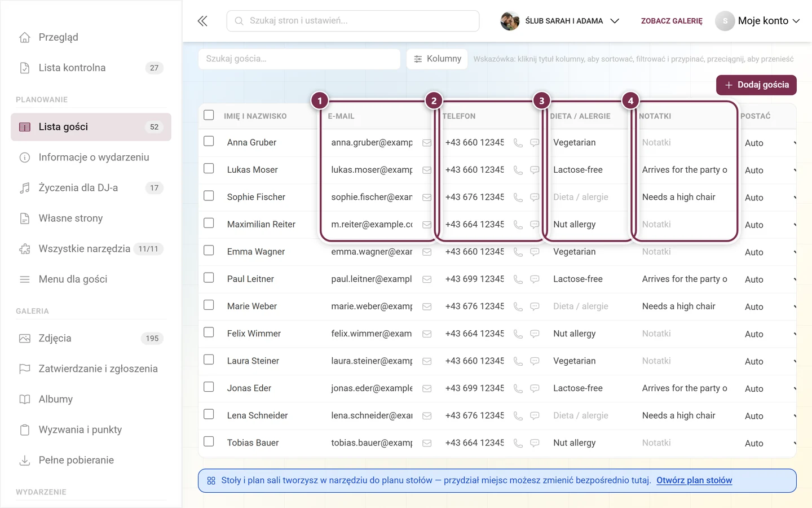Click the email icon for Lena Schneider
The width and height of the screenshot is (812, 508).
coord(427,416)
